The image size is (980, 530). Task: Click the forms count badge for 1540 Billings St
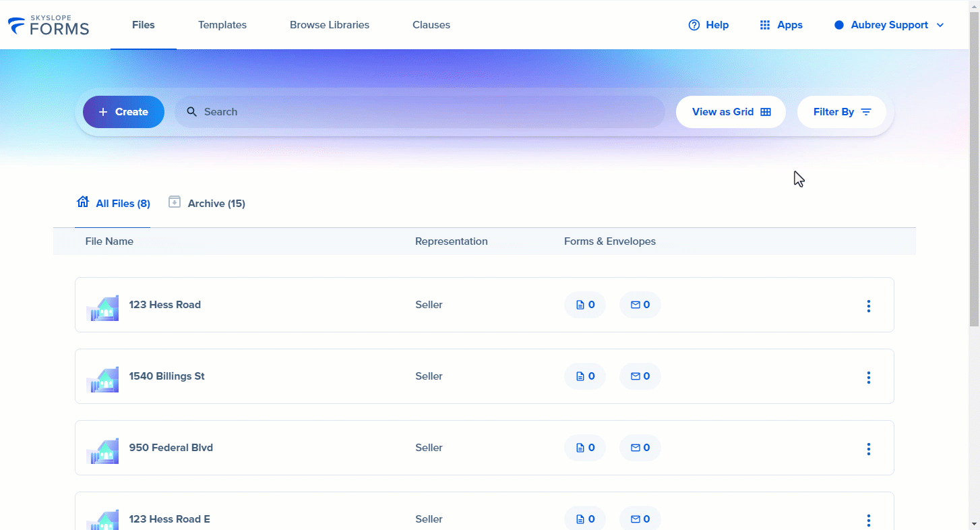click(585, 376)
